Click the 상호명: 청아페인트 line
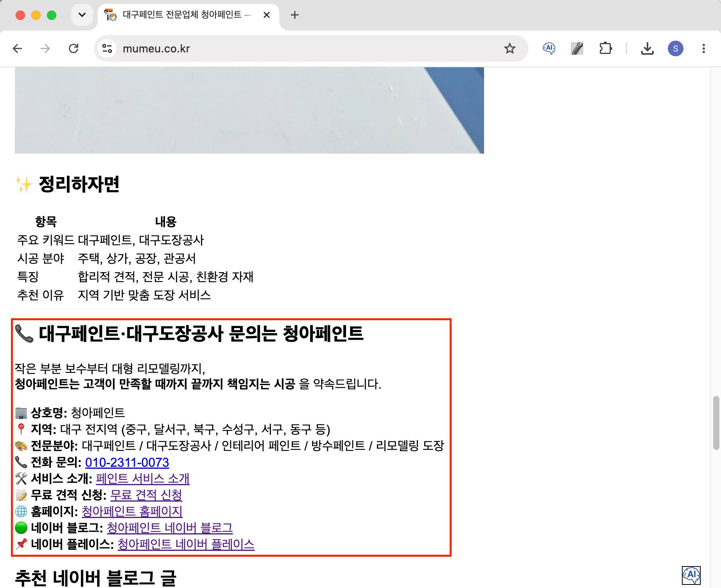This screenshot has width=721, height=588. point(70,413)
